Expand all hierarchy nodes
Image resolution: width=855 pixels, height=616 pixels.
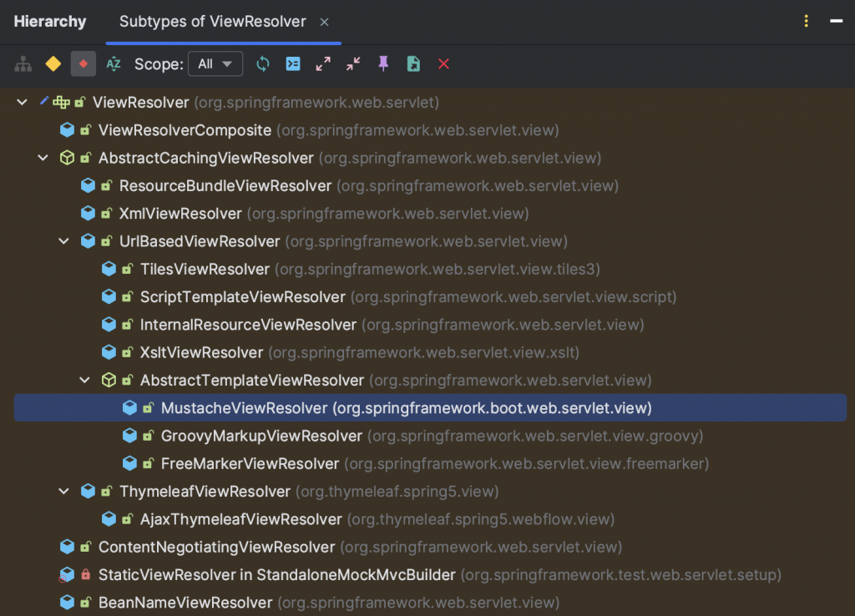323,63
